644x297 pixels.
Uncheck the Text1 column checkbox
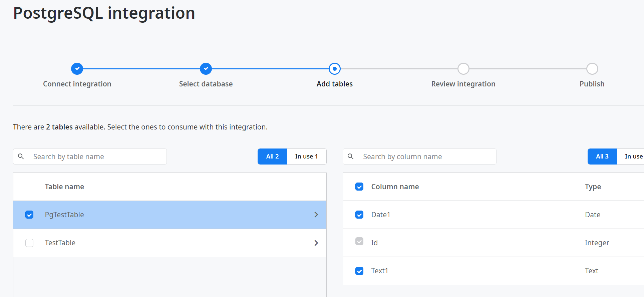359,271
